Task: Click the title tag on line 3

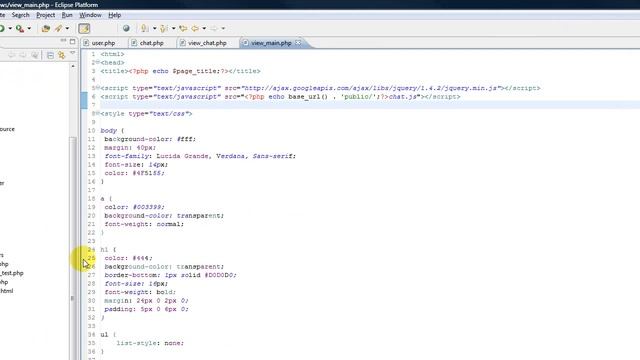Action: 180,71
